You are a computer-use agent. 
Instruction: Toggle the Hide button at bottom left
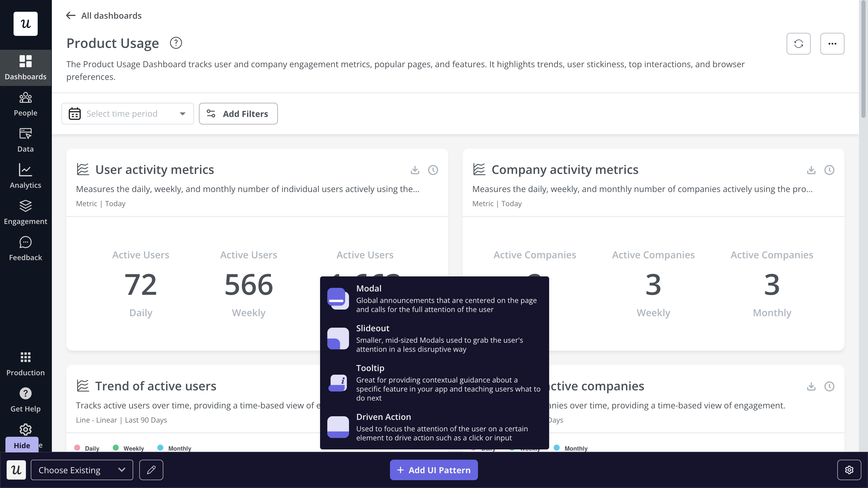21,445
